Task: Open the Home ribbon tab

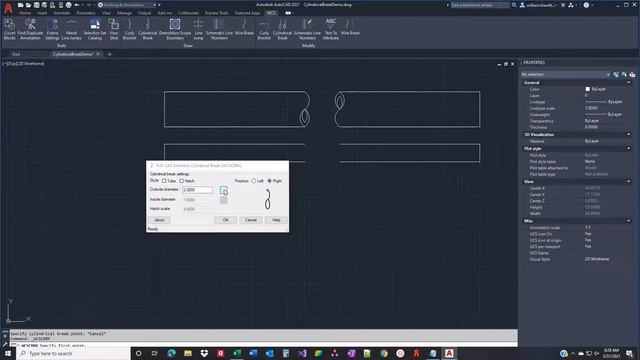Action: point(25,13)
